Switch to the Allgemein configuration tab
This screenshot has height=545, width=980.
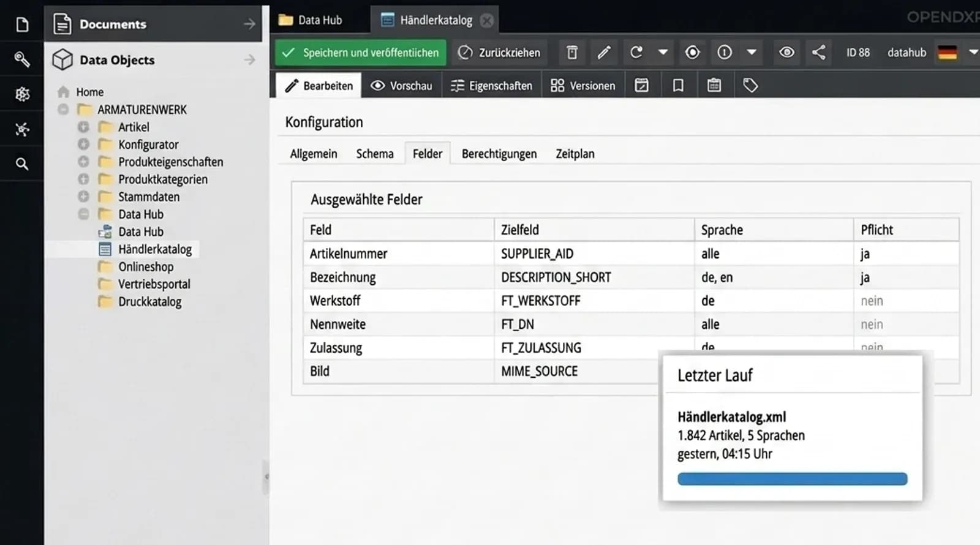(314, 154)
